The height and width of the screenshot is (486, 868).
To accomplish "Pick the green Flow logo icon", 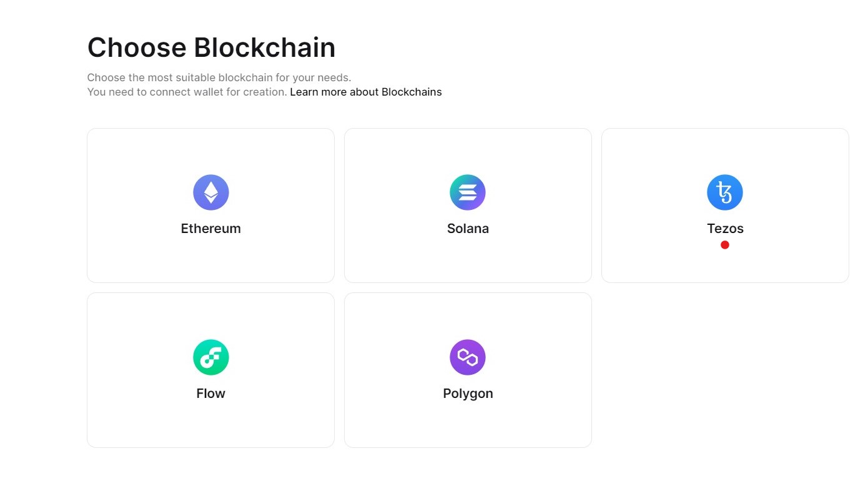I will coord(211,357).
